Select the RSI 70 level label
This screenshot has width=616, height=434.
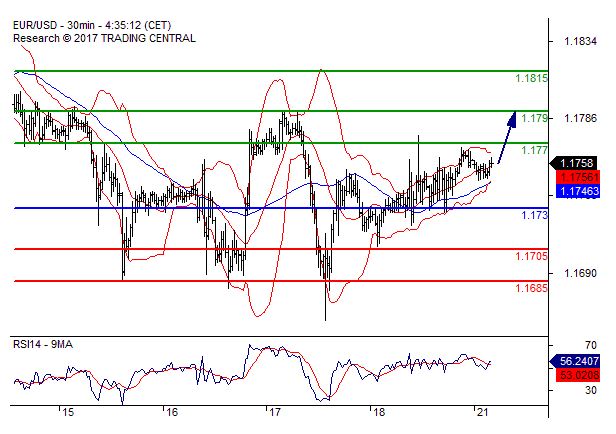pyautogui.click(x=590, y=345)
